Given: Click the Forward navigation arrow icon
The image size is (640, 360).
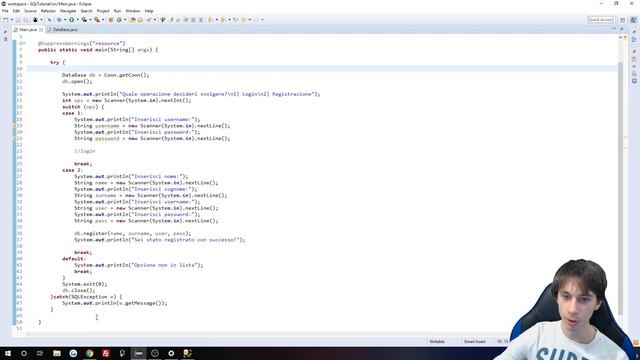Looking at the screenshot, I should [x=256, y=20].
